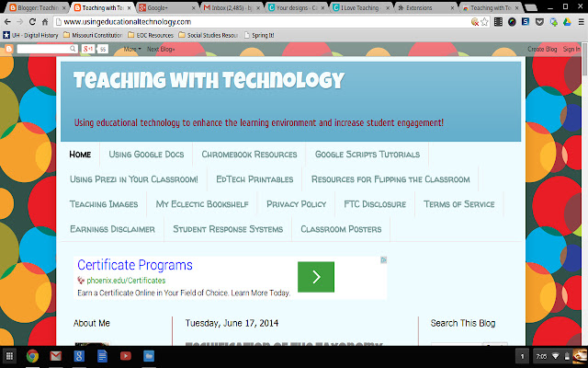Switch to the Extensions tab

[x=425, y=7]
